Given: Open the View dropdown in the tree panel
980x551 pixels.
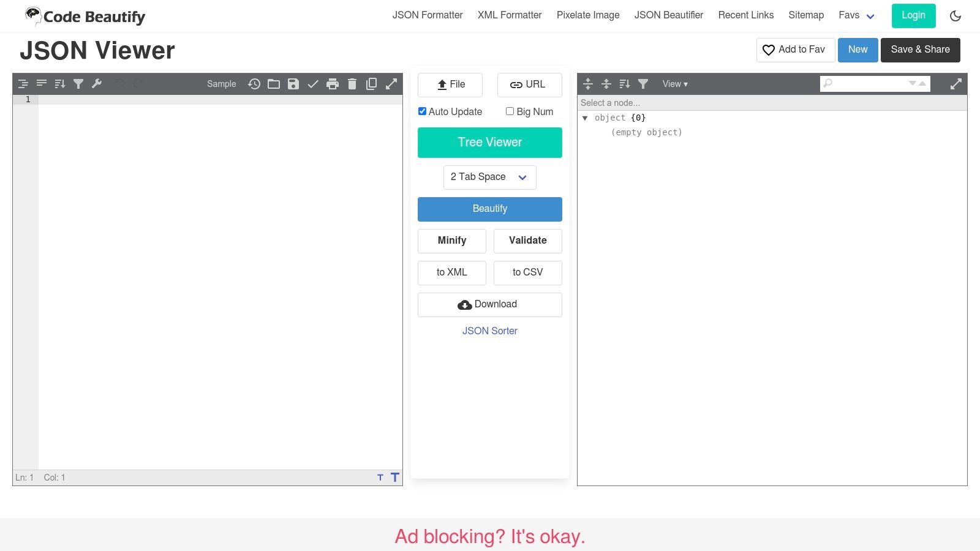Looking at the screenshot, I should point(674,84).
